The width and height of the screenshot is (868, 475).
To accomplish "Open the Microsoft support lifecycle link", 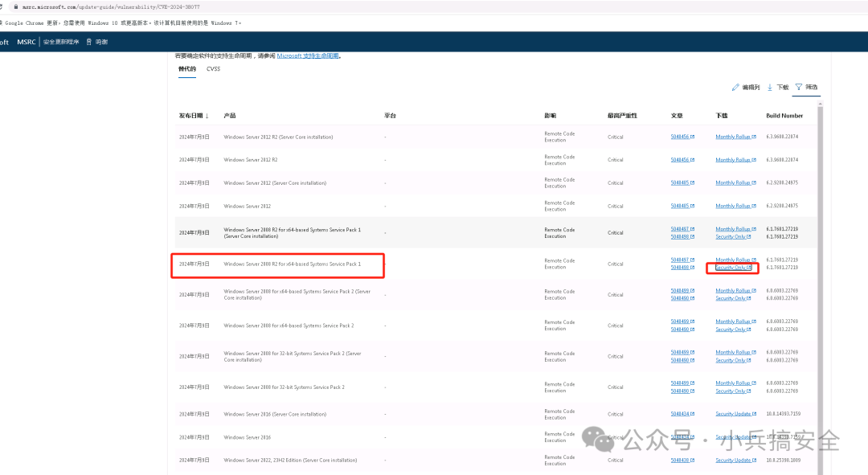I will pos(308,56).
